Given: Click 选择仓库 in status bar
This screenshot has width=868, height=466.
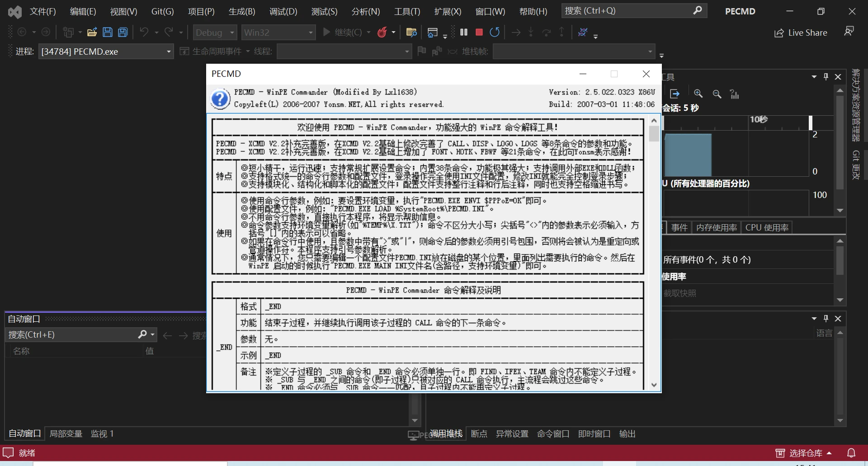Looking at the screenshot, I should (x=803, y=453).
